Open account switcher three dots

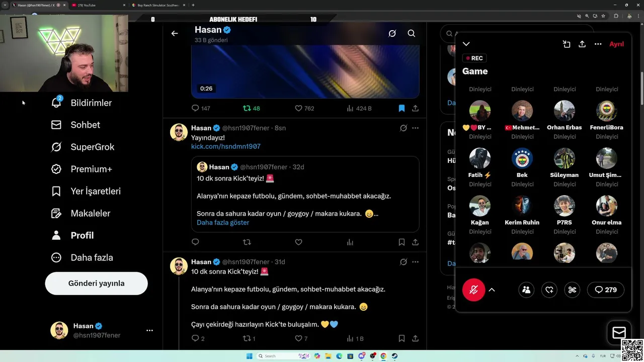click(x=149, y=330)
